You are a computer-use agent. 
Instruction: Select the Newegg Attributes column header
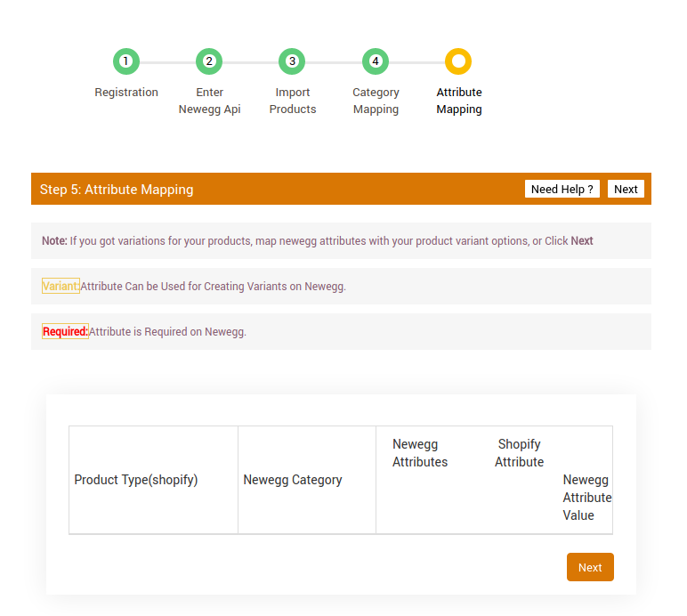[x=420, y=453]
